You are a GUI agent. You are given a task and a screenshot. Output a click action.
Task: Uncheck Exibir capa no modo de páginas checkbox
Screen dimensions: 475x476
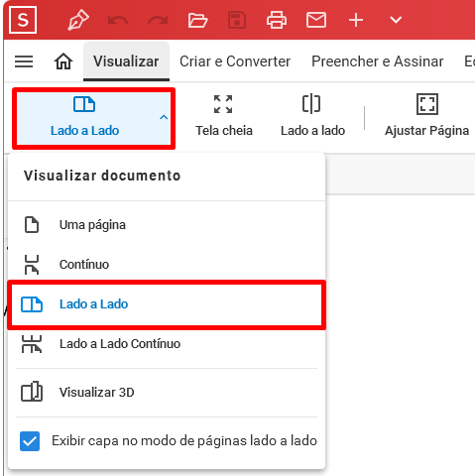pos(30,441)
